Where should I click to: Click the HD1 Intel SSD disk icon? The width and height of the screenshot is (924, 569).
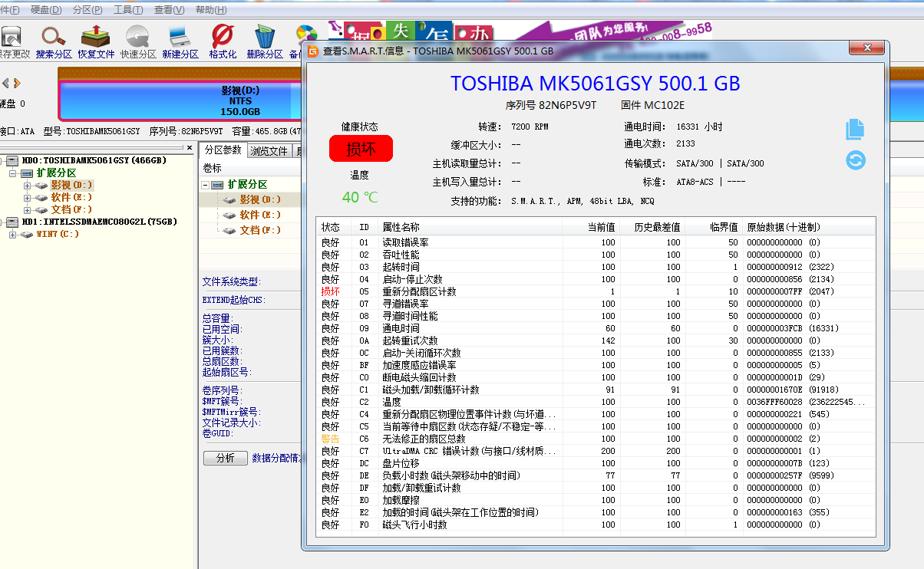click(x=13, y=222)
